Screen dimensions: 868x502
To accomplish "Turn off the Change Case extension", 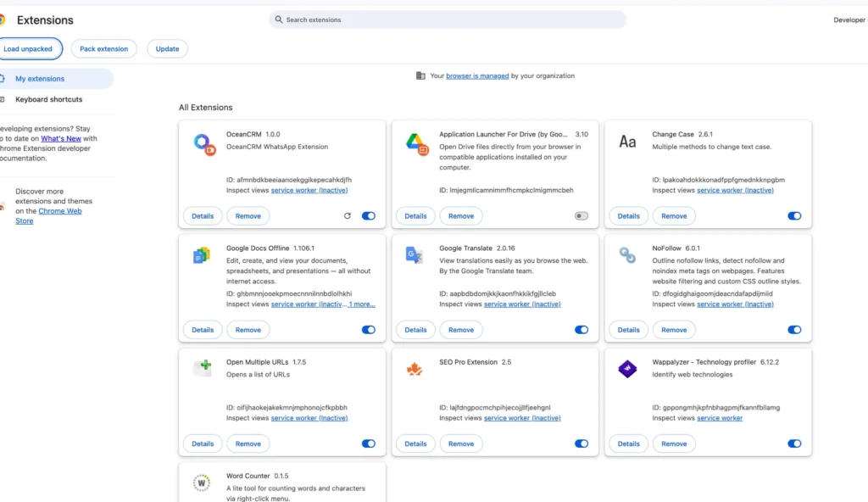I will click(794, 215).
